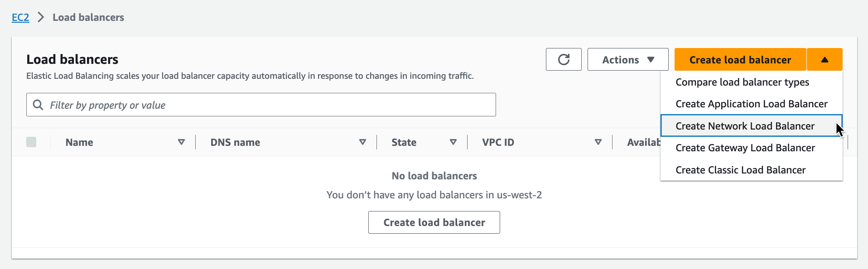Viewport: 868px width, 269px height.
Task: Open the Name column sort filter icon
Action: click(182, 142)
